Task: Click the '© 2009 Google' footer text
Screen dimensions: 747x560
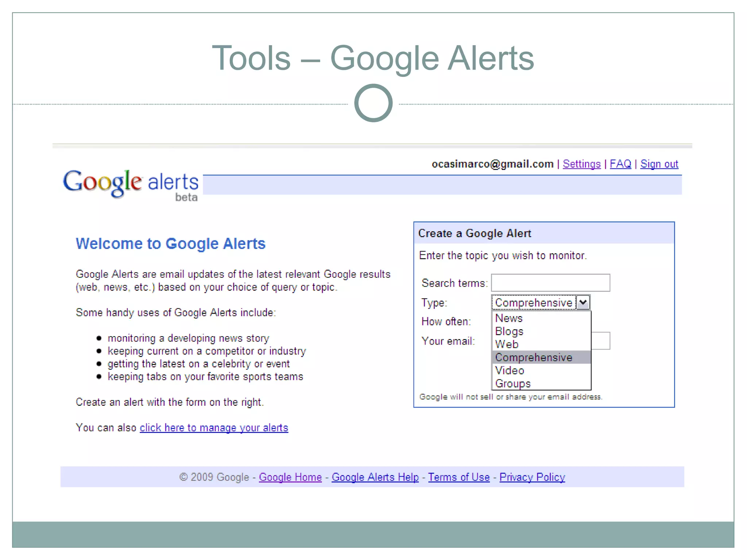Action: 214,477
